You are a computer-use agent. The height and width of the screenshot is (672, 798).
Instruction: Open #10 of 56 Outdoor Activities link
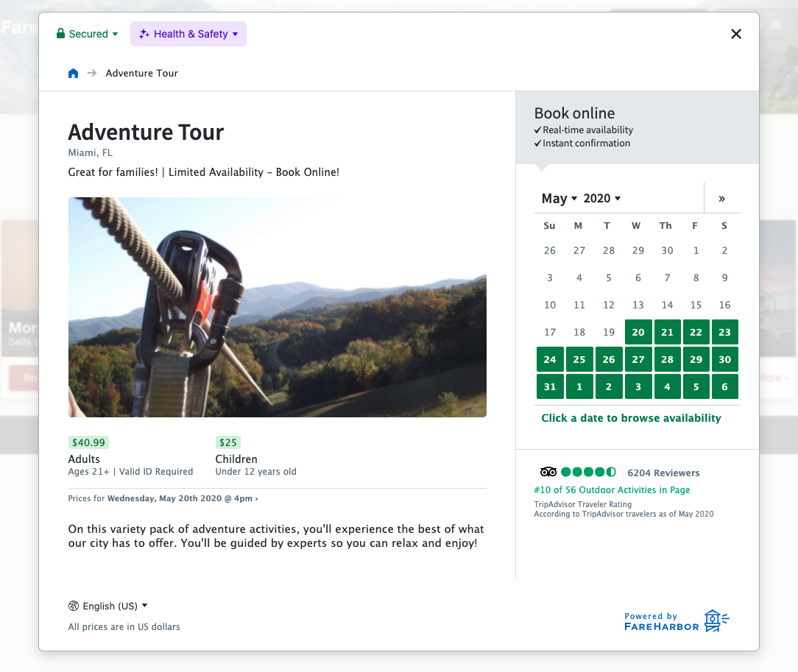coord(612,490)
